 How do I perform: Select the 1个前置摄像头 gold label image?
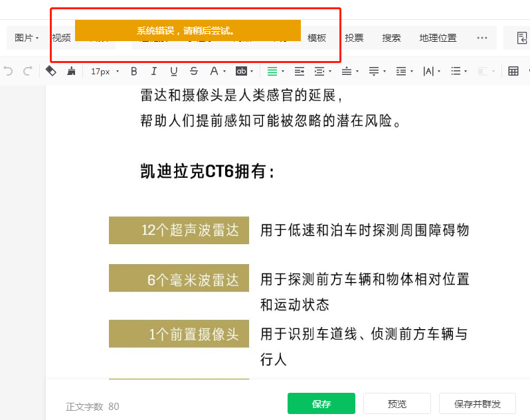[x=179, y=334]
